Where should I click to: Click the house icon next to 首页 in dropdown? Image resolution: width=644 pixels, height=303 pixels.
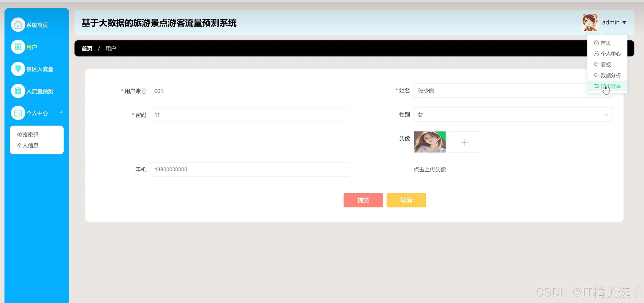click(x=597, y=43)
